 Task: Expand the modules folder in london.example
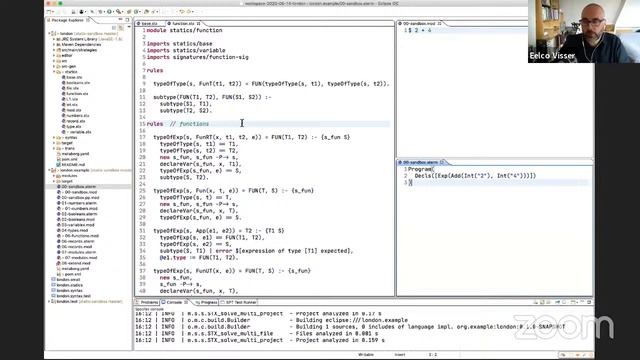54,176
